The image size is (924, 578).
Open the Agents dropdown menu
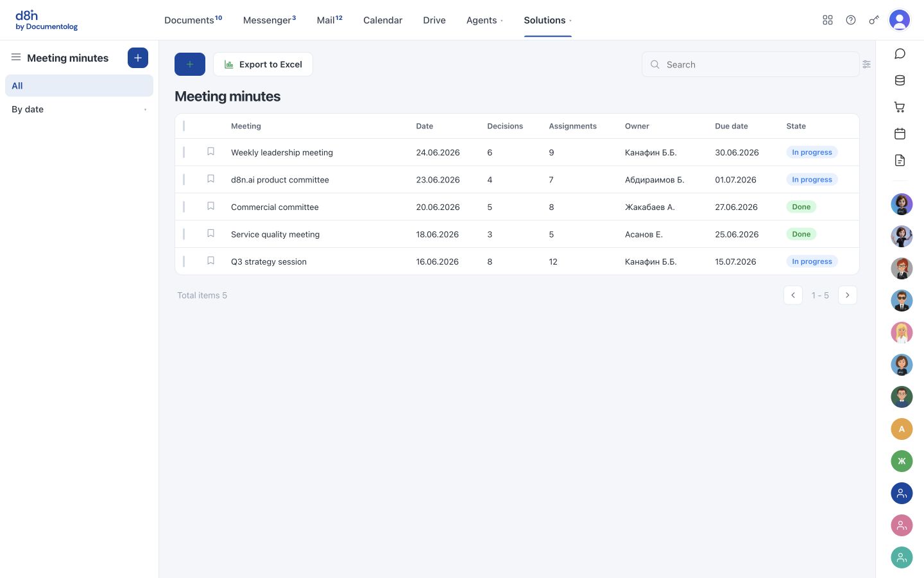[484, 20]
